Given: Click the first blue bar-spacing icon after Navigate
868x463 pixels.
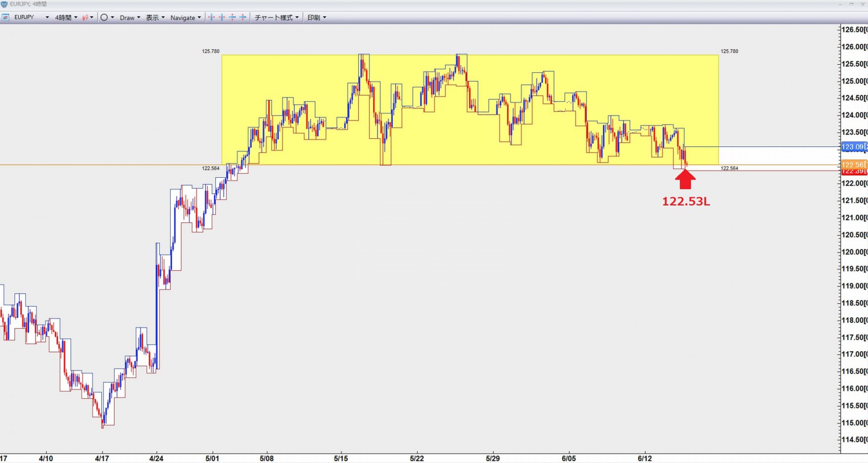Looking at the screenshot, I should [211, 17].
